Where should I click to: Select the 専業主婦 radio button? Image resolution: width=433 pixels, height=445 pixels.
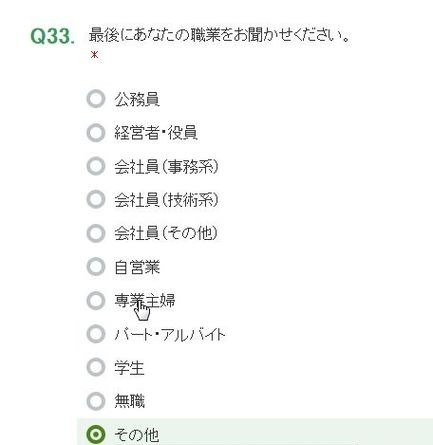point(96,300)
